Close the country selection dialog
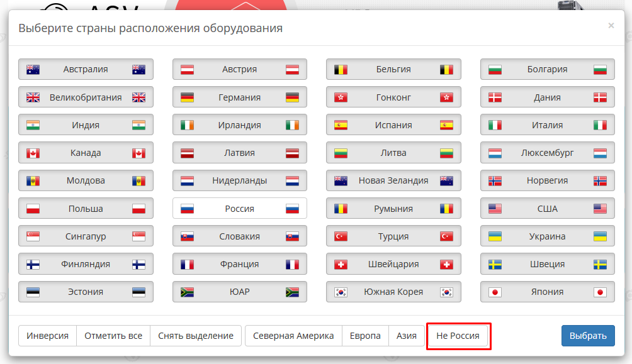The image size is (632, 364). [611, 26]
